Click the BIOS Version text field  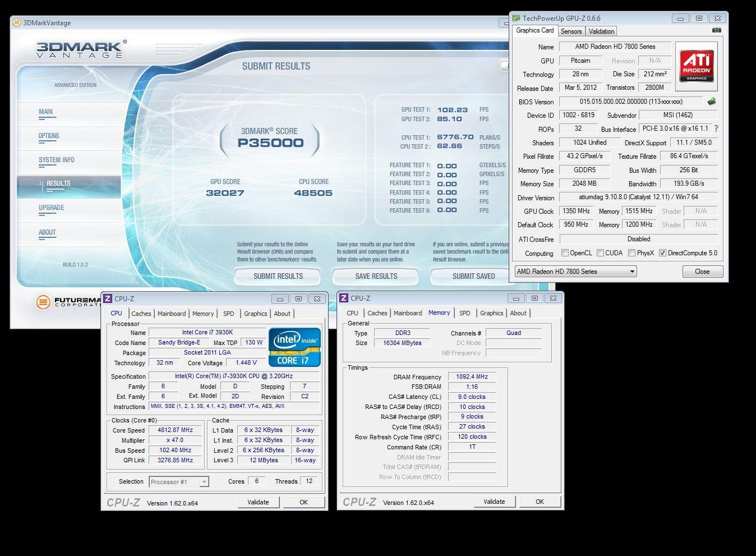pos(630,102)
